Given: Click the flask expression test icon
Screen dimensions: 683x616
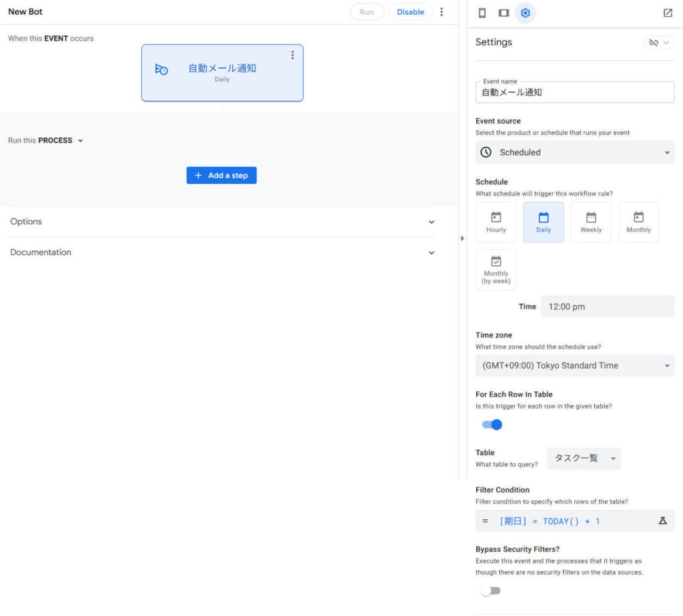Looking at the screenshot, I should pyautogui.click(x=662, y=521).
